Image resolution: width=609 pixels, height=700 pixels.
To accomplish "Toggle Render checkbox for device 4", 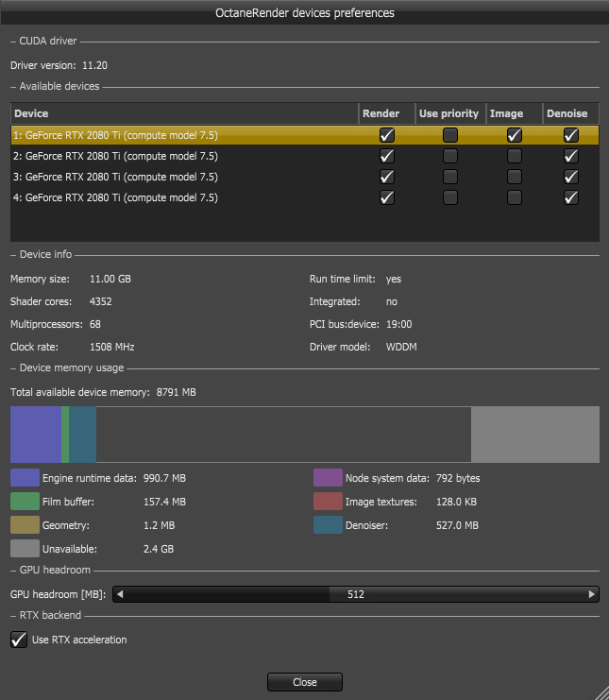I will 387,197.
